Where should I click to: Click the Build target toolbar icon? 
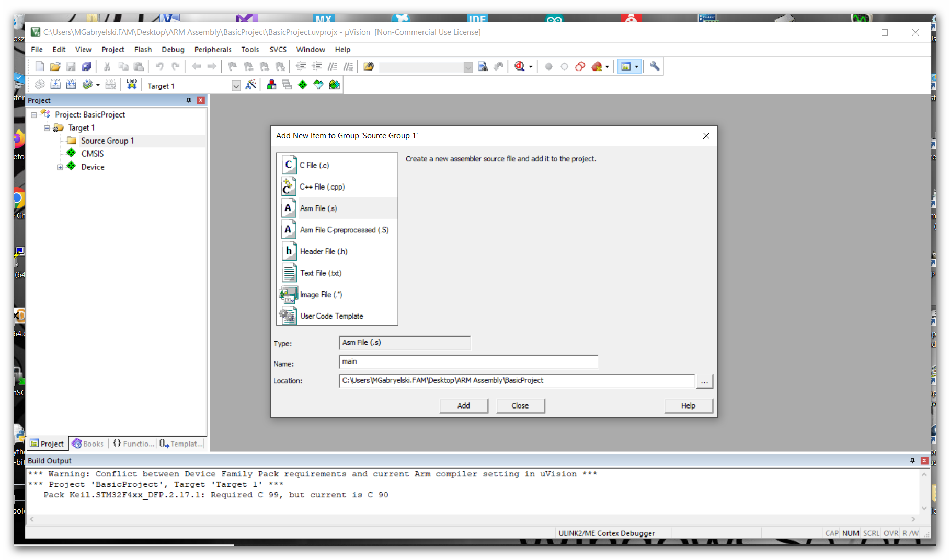pos(55,85)
